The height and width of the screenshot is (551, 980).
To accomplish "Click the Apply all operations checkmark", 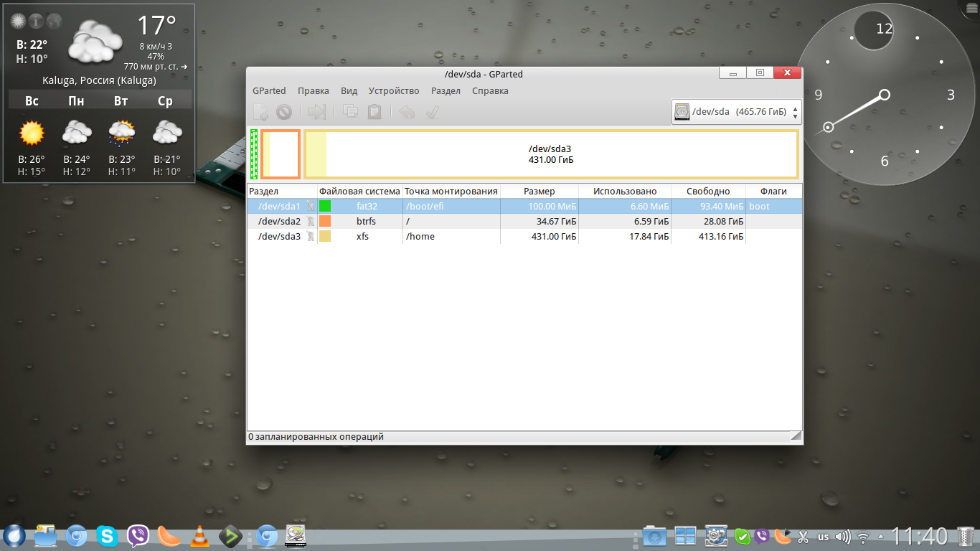I will [431, 112].
